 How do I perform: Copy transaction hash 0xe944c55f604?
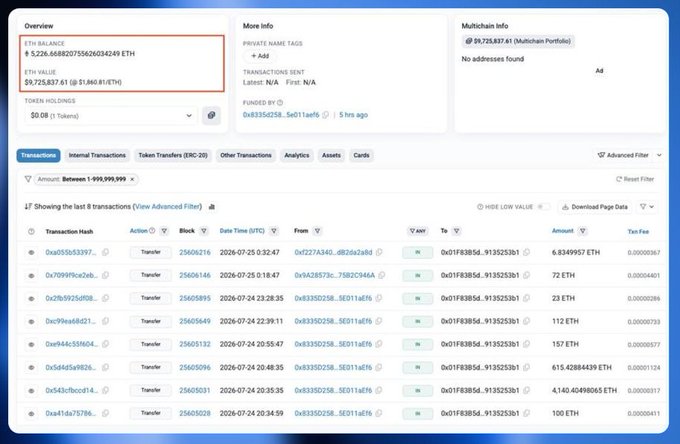pos(105,344)
